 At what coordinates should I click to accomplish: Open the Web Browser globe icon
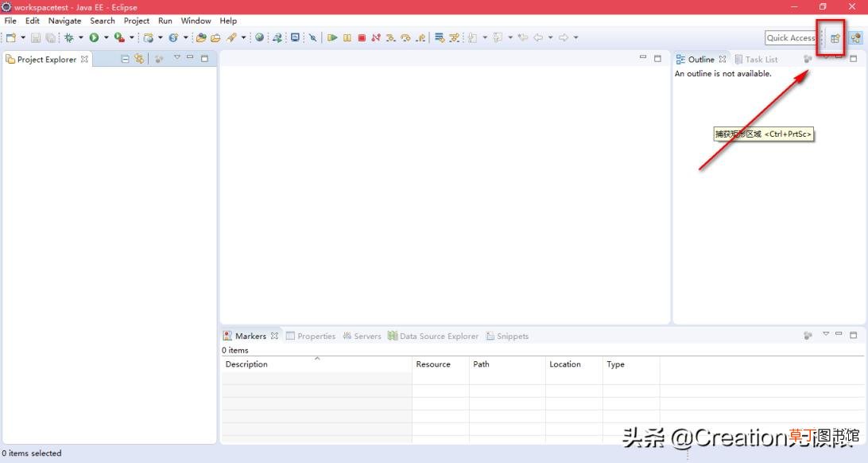[x=259, y=37]
